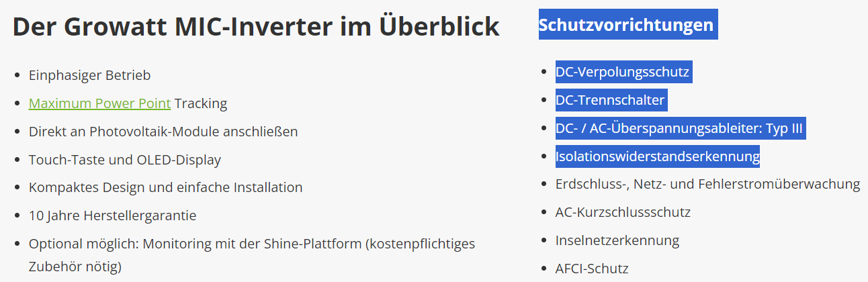The width and height of the screenshot is (868, 282).
Task: Select the Einphasiger Betrieb list item
Action: click(89, 75)
